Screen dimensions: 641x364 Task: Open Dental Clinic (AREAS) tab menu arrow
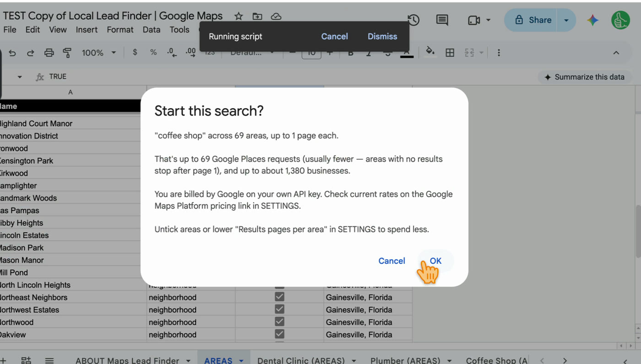353,360
